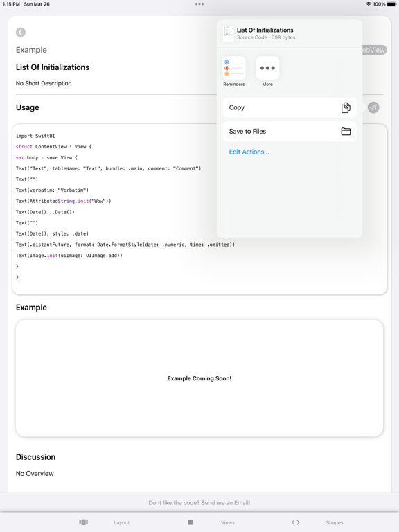Tap the paper plane share icon
This screenshot has height=532, width=399.
pos(373,107)
